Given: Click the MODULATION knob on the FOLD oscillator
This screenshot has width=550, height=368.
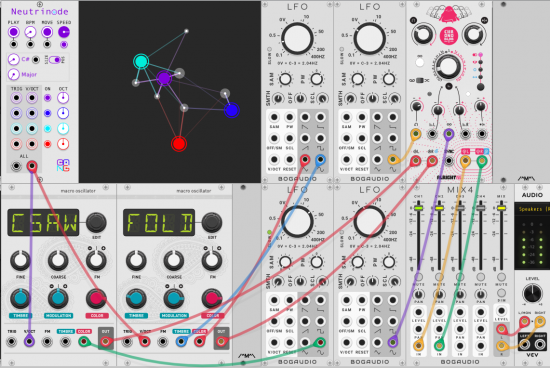Looking at the screenshot, I should click(x=174, y=299).
